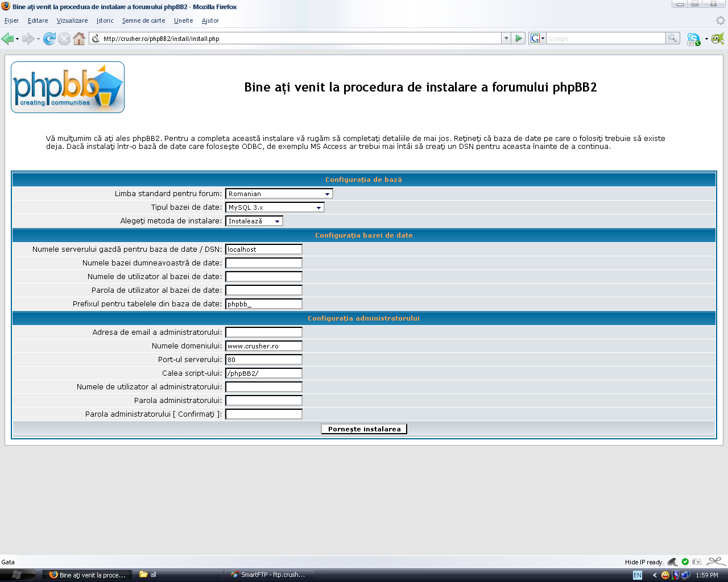Switch to Firefox taskbar button
The height and width of the screenshot is (582, 728).
87,575
